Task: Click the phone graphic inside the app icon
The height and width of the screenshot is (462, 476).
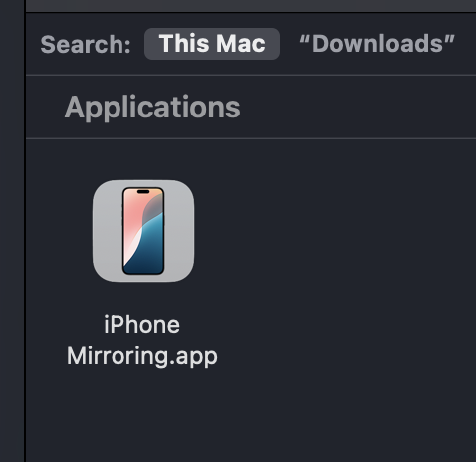Action: pyautogui.click(x=143, y=231)
